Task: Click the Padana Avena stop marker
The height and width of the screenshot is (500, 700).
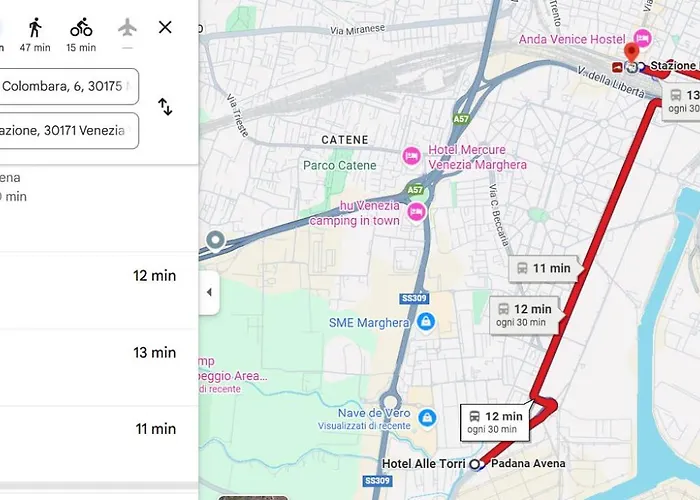Action: coord(477,464)
